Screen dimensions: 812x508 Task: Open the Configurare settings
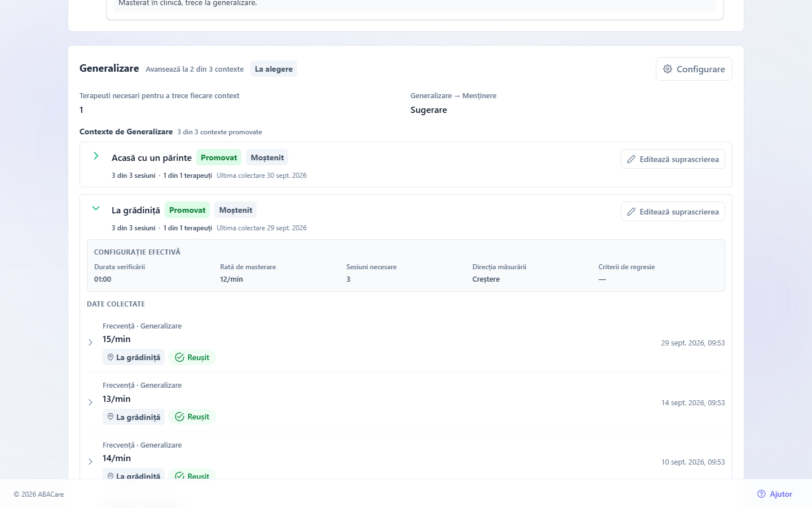click(x=694, y=69)
